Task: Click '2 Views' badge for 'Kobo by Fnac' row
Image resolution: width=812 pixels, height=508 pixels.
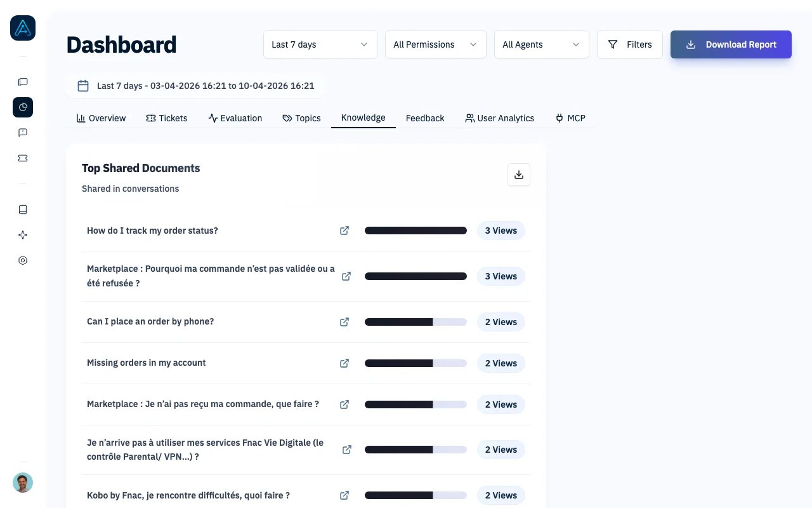Action: pos(501,495)
